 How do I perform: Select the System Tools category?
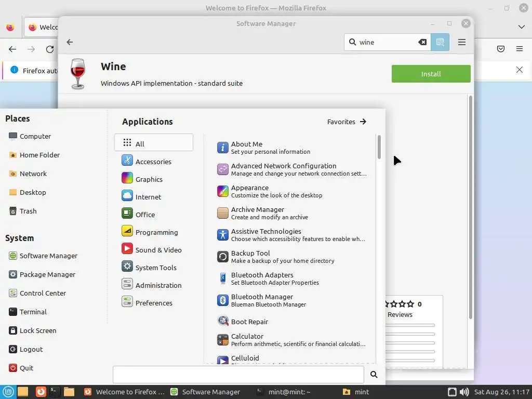(x=154, y=268)
